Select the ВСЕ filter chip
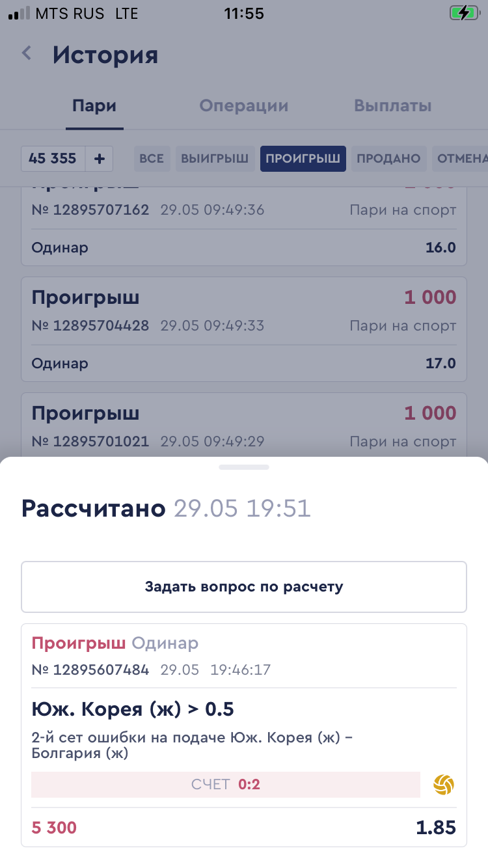The height and width of the screenshot is (868, 488). [152, 158]
